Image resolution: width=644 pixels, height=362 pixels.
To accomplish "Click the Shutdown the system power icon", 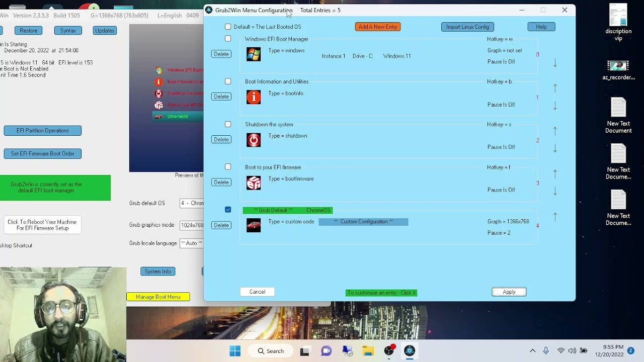I will pos(254,140).
